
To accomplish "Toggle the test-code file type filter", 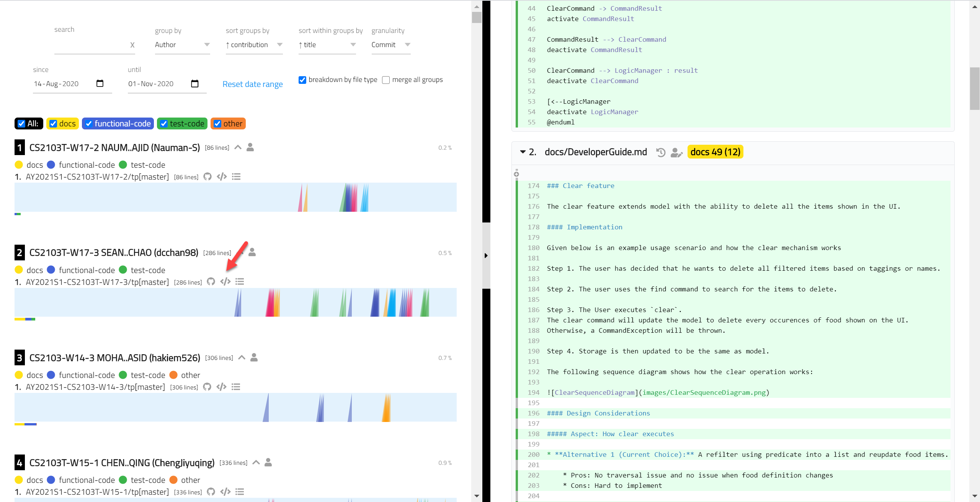I will [x=164, y=124].
